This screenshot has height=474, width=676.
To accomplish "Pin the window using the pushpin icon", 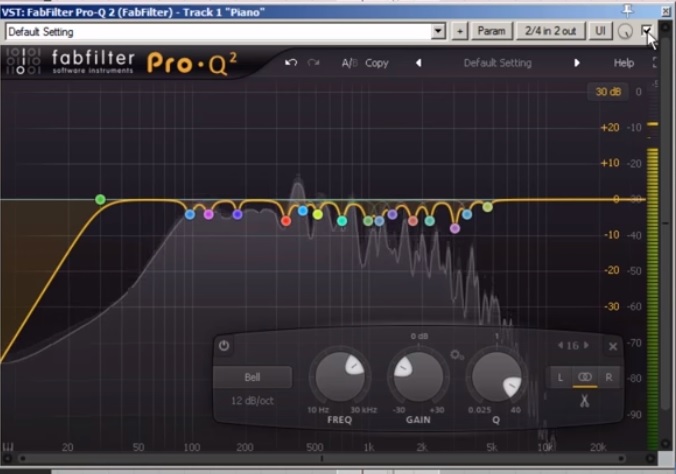I will [x=627, y=11].
